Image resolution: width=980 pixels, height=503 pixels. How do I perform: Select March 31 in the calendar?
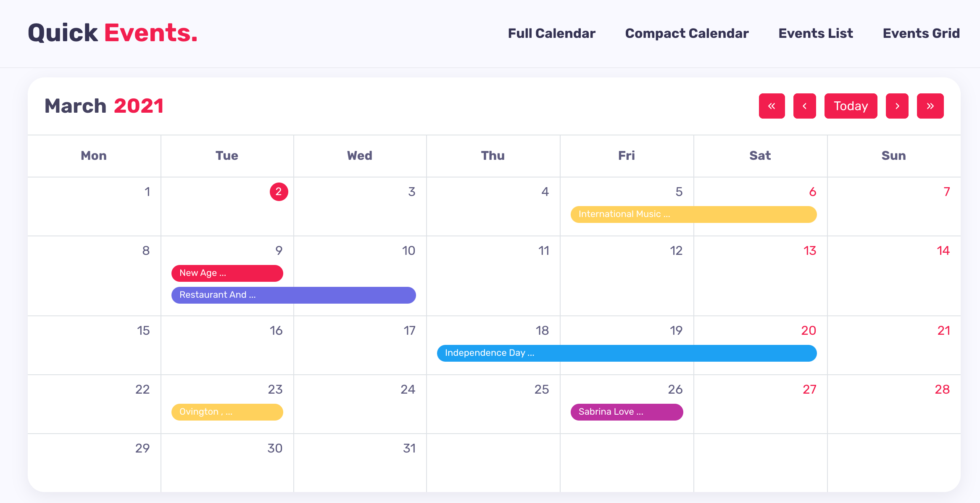click(x=409, y=448)
